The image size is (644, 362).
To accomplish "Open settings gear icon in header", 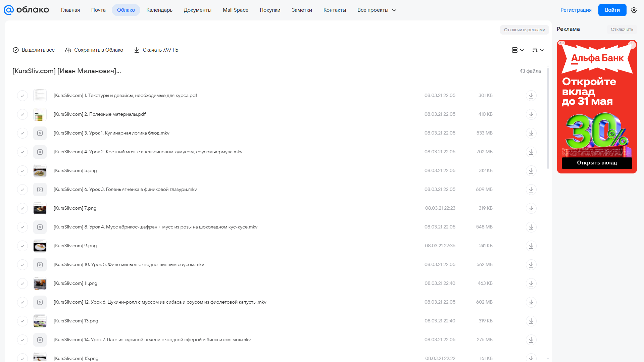I will click(634, 10).
